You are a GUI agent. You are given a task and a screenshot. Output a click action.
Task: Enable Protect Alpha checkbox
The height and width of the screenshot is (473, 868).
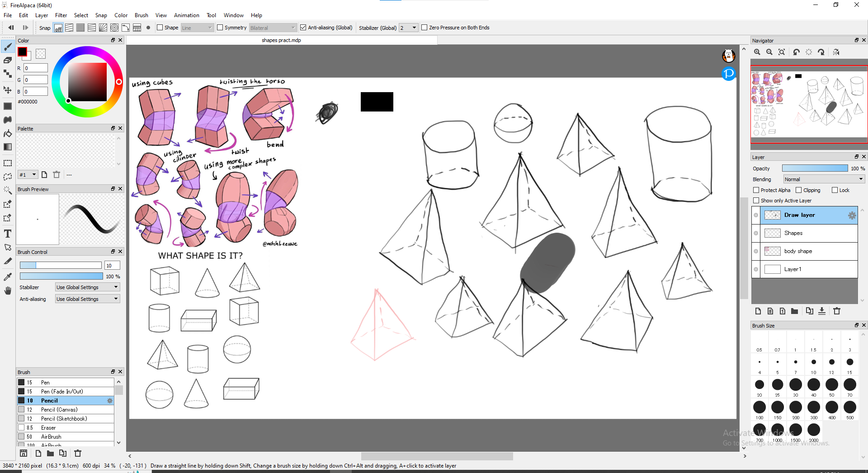tap(756, 190)
